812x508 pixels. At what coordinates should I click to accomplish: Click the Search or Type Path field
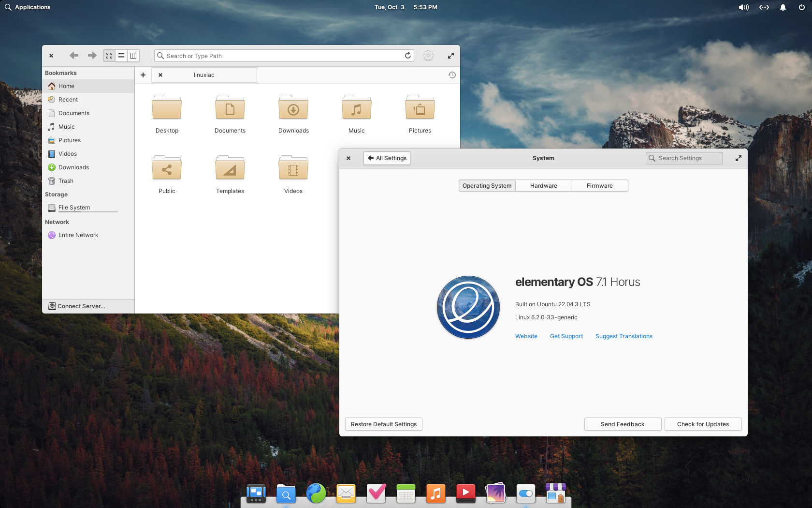[x=284, y=56]
